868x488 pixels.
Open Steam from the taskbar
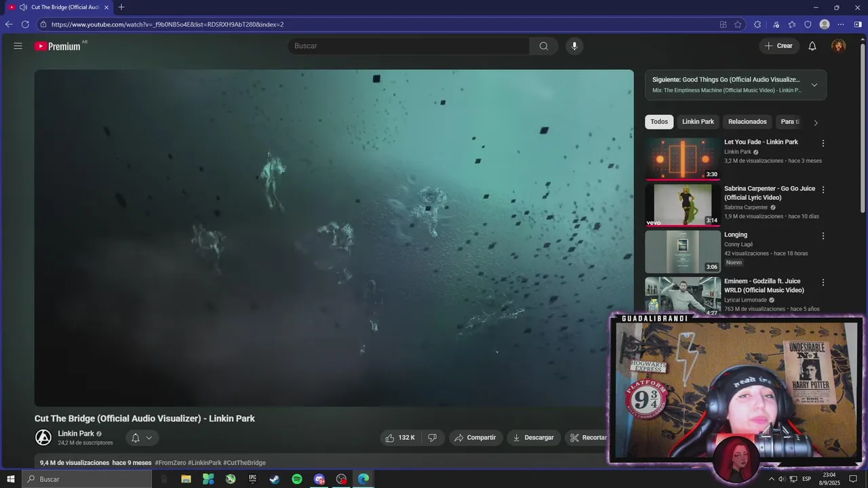click(275, 479)
